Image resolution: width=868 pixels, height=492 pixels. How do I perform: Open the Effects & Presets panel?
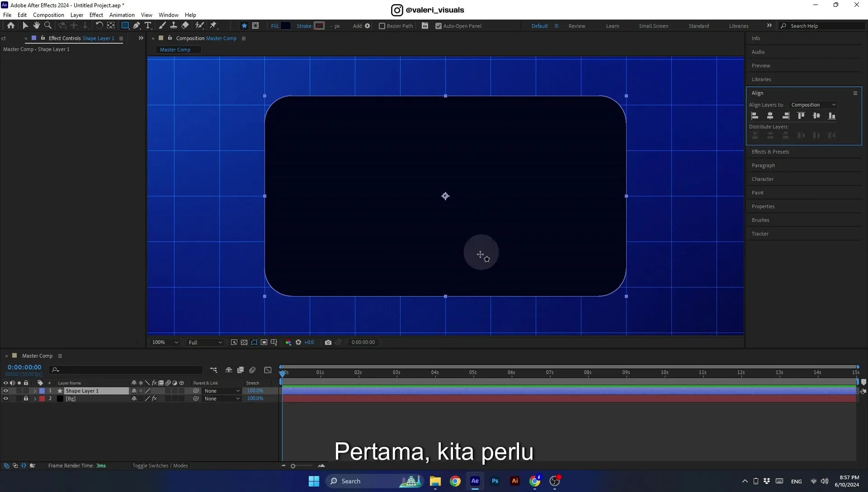coord(770,152)
